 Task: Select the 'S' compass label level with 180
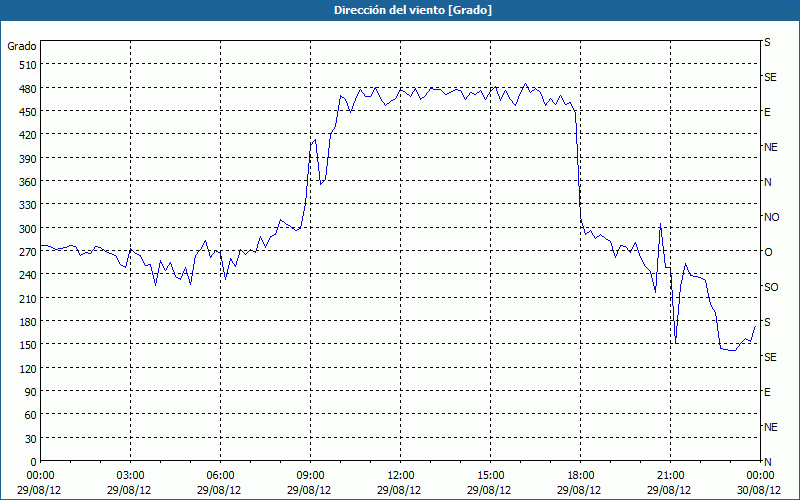(x=767, y=322)
